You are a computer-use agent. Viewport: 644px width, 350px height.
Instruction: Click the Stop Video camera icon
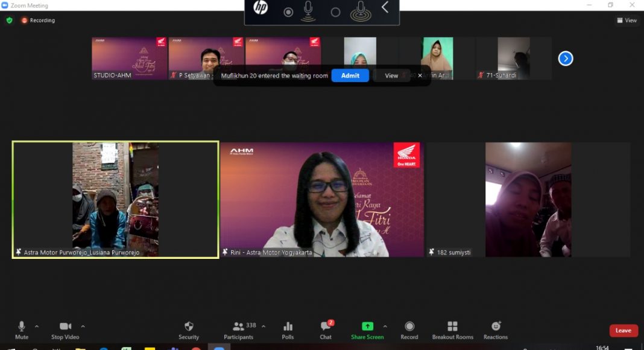coord(65,326)
